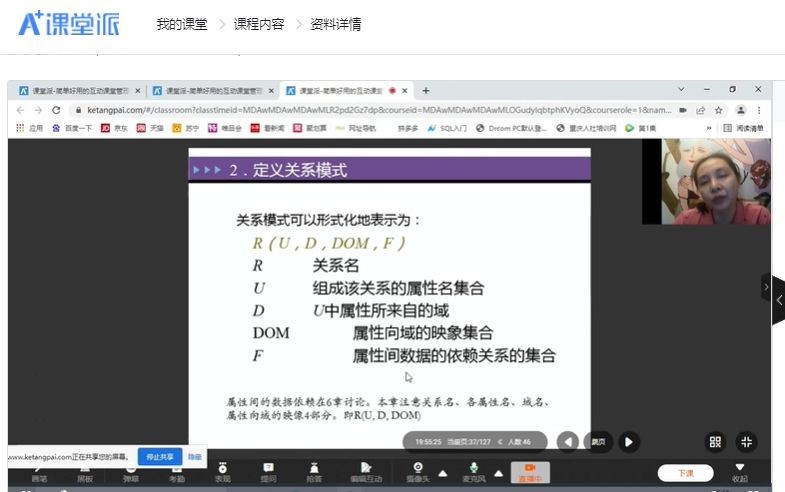
Task: Open the slide thumbnail grid view
Action: (715, 442)
